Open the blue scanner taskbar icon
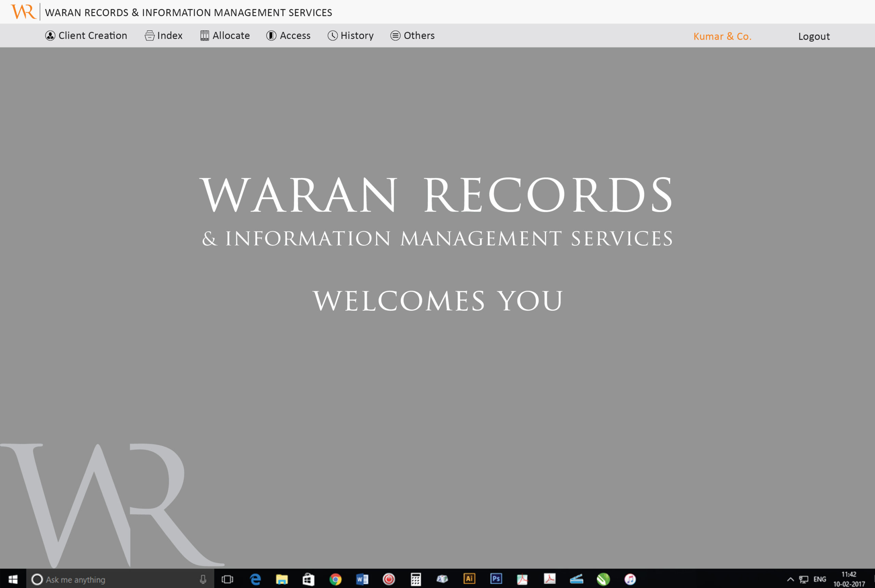This screenshot has width=875, height=588. (x=577, y=579)
